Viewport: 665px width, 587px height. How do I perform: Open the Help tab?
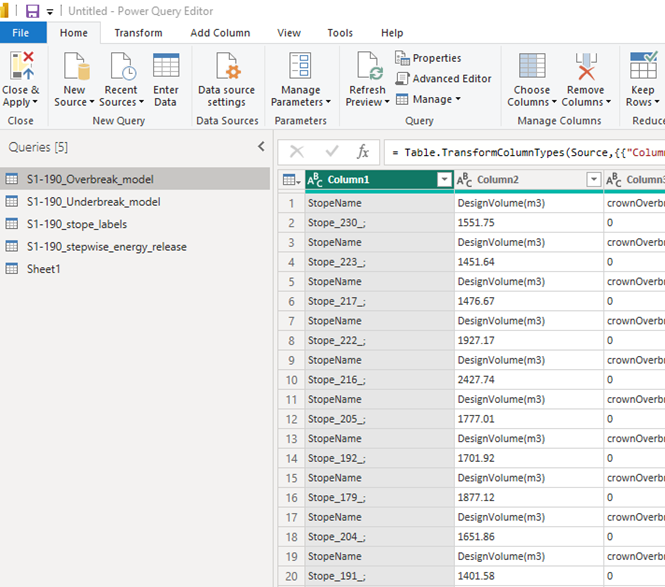[392, 33]
